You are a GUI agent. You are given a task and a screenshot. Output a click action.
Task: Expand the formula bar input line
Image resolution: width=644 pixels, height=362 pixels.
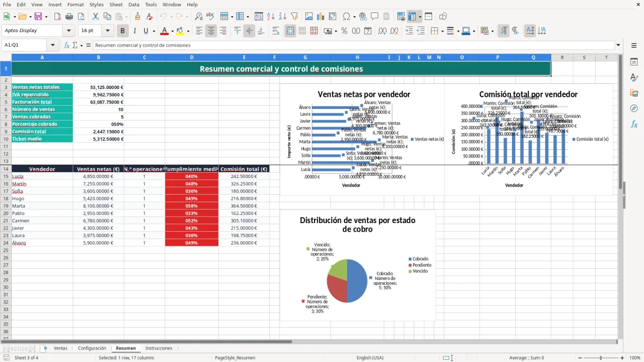[618, 46]
